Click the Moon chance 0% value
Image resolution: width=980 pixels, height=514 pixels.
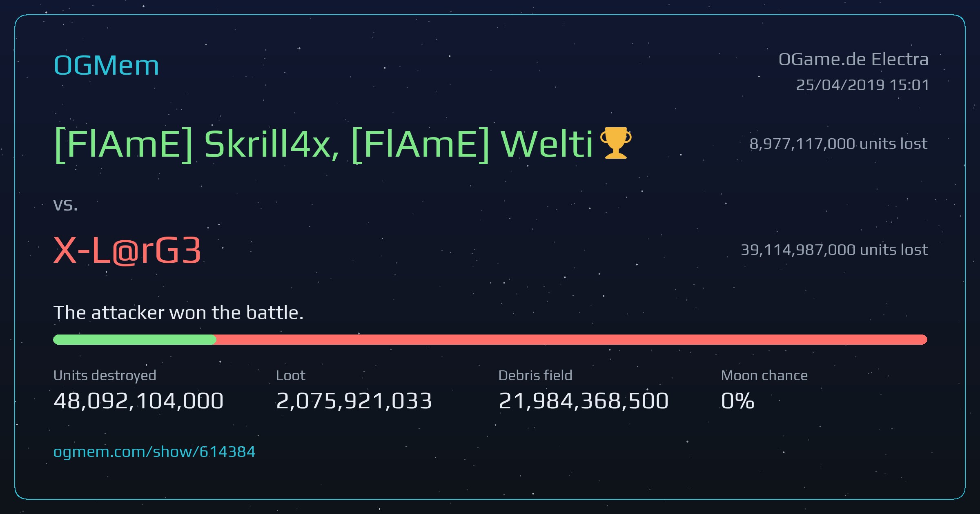point(737,401)
